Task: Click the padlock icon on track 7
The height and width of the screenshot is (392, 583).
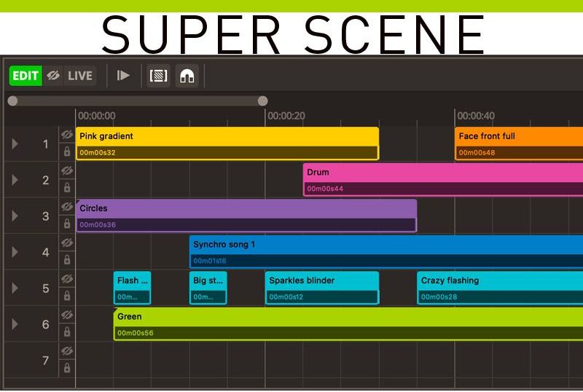Action: click(x=67, y=368)
